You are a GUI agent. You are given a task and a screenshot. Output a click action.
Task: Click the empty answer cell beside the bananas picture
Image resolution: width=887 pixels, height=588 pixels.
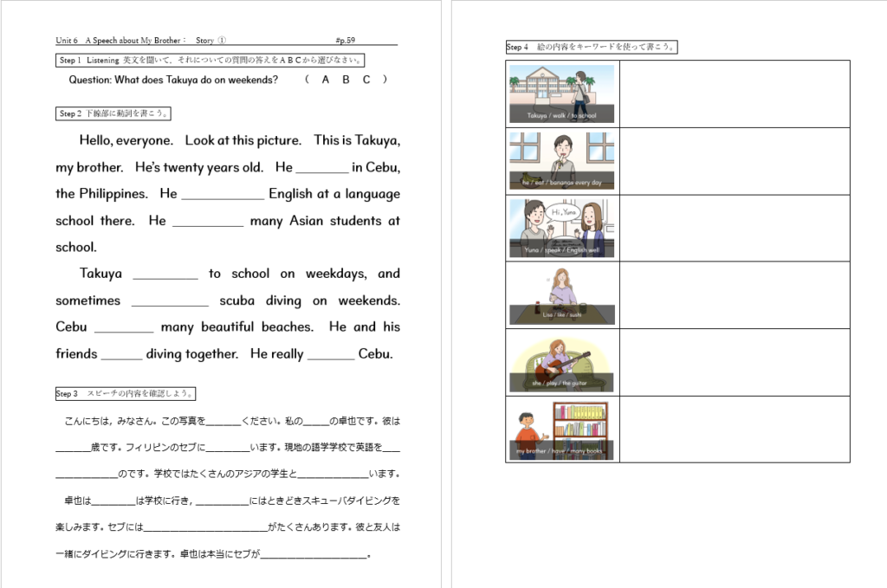coord(735,161)
